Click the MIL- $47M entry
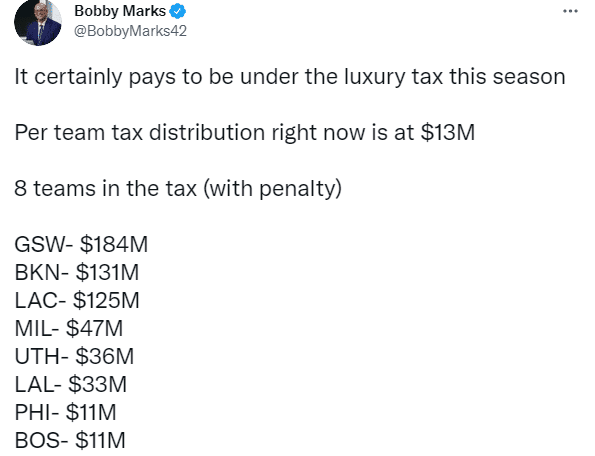Image resolution: width=595 pixels, height=456 pixels. point(69,328)
